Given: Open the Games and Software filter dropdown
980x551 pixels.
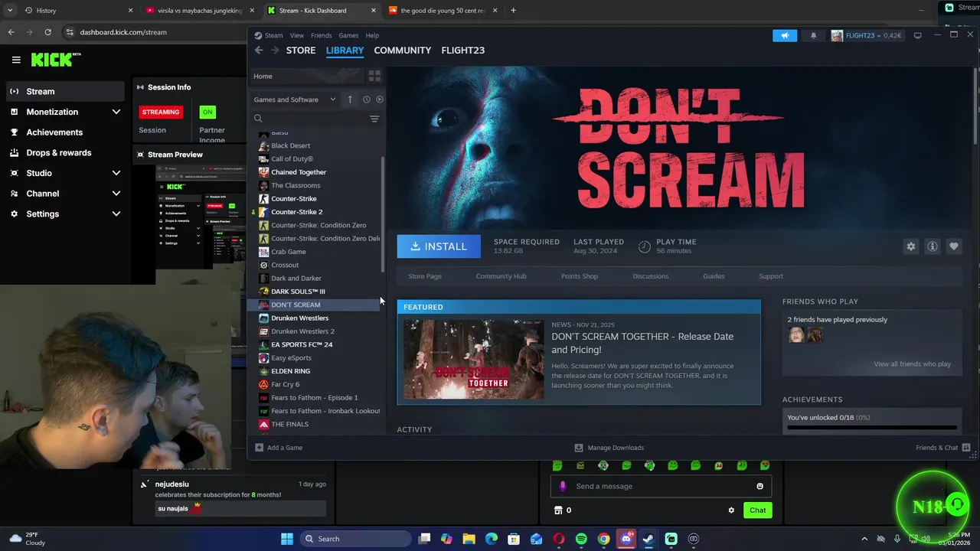Looking at the screenshot, I should coord(295,99).
